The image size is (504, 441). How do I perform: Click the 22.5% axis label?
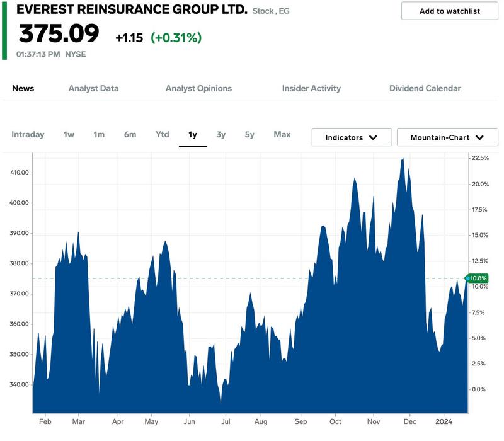click(480, 158)
